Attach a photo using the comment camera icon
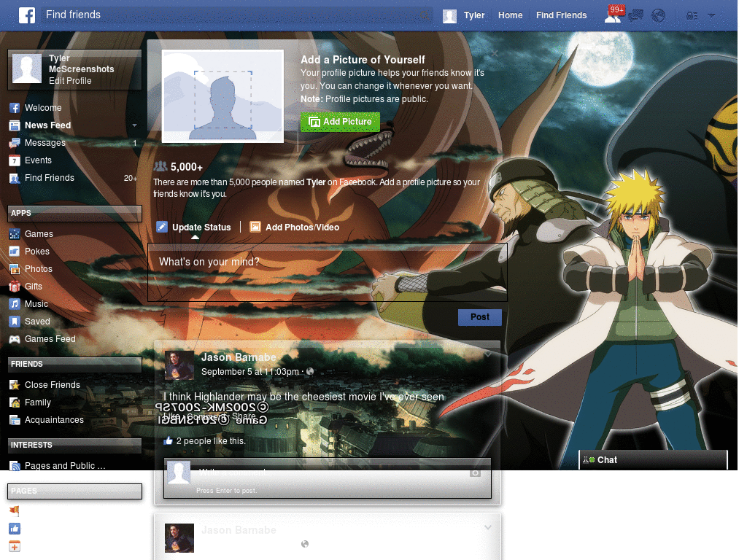The height and width of the screenshot is (560, 747). click(x=475, y=472)
